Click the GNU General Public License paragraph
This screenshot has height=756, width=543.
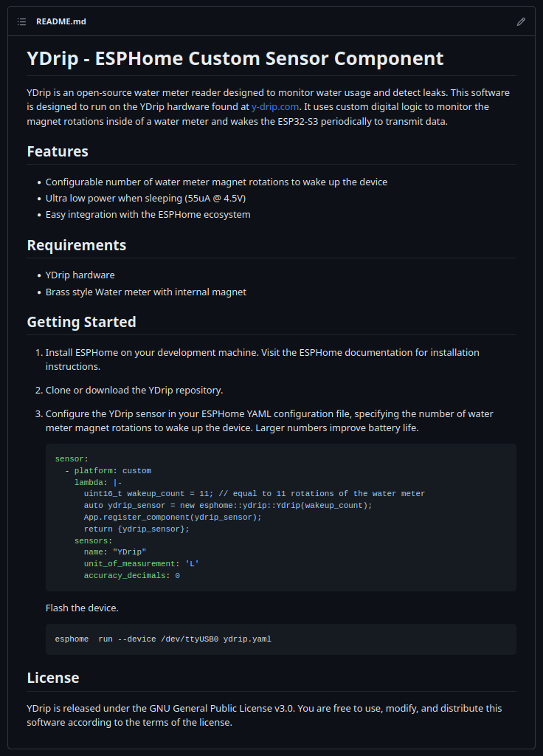click(x=264, y=715)
